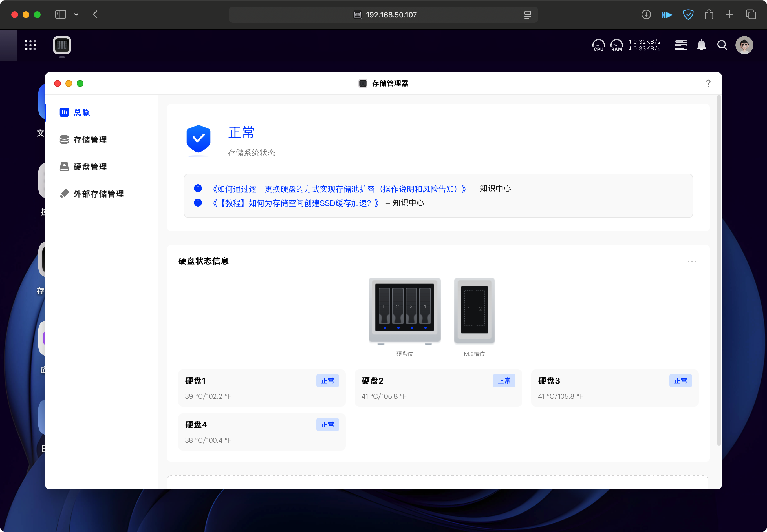The height and width of the screenshot is (532, 767).
Task: Go to 存储管理 in the sidebar
Action: (90, 140)
